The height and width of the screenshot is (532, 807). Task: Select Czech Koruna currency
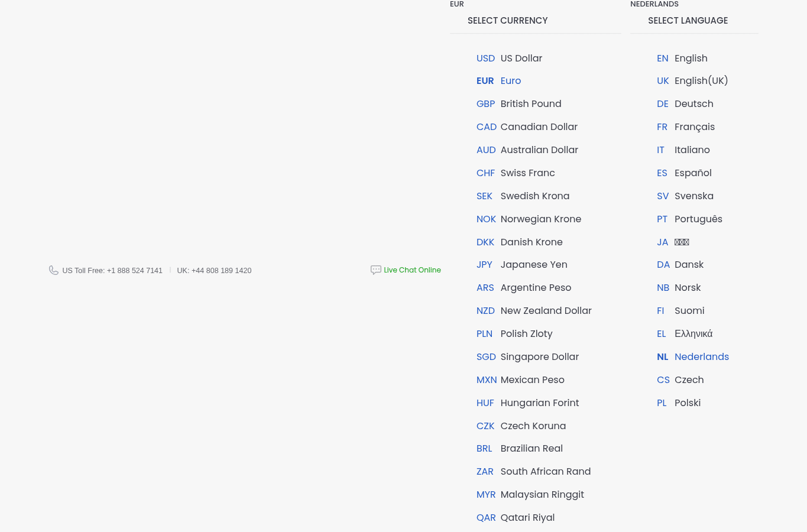click(521, 426)
